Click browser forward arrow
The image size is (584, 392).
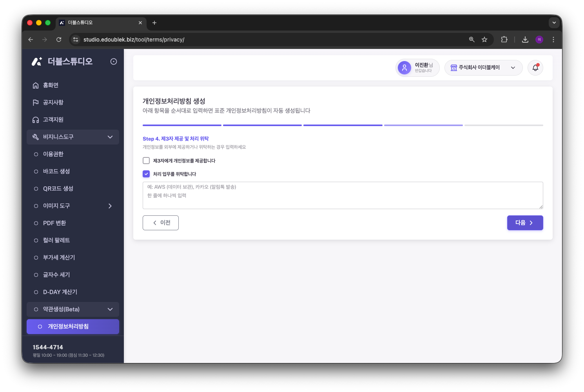tap(45, 40)
